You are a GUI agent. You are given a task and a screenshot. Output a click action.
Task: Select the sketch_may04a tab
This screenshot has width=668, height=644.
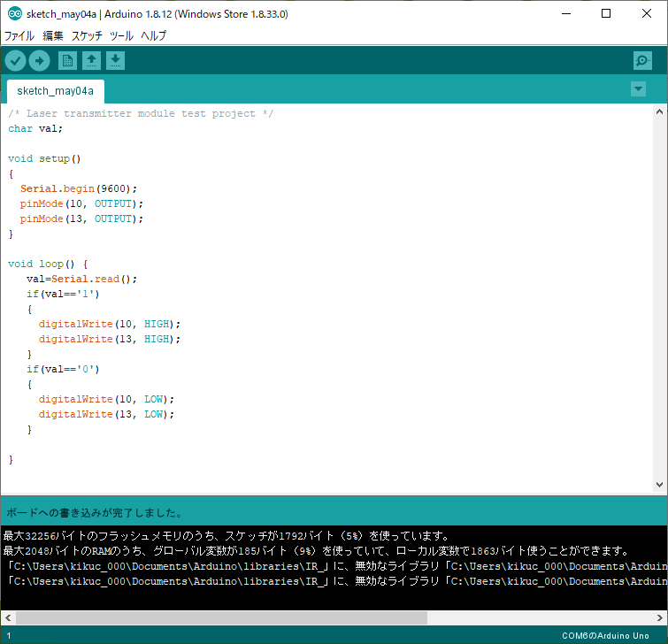point(55,91)
